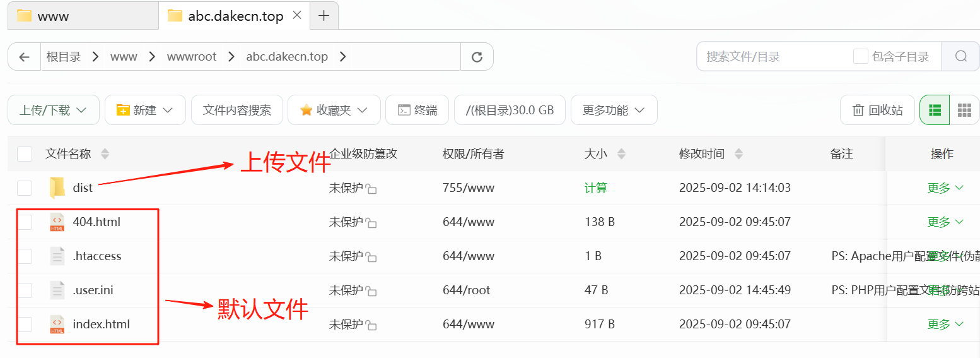Click 计算 to calculate dist size
Screen dimensions: 980x358
596,188
